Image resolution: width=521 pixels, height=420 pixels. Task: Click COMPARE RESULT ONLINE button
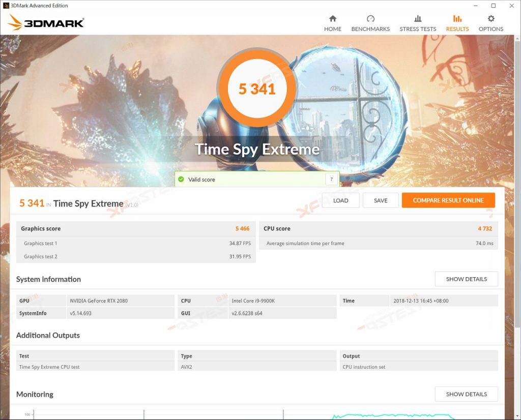[x=448, y=200]
